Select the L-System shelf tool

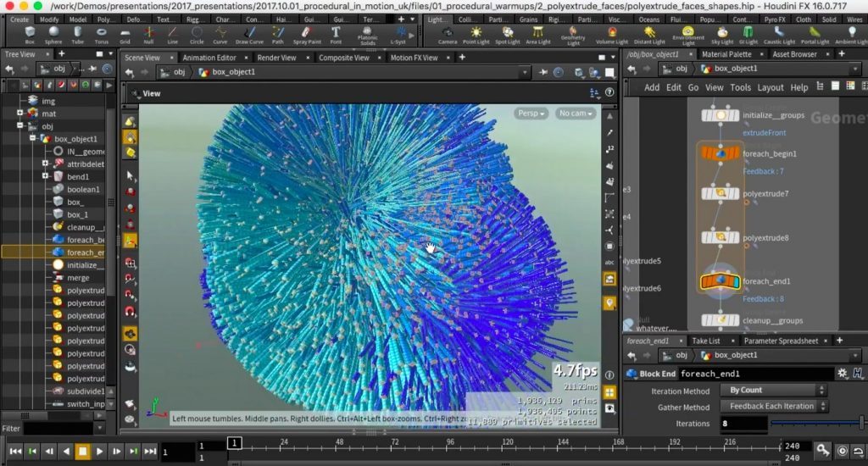coord(398,35)
